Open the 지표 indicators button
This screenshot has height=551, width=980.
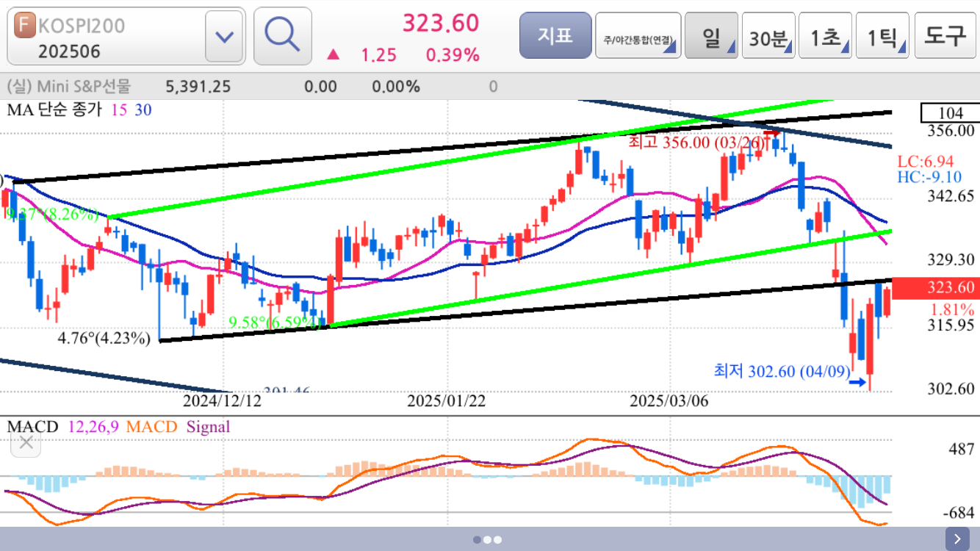(555, 35)
